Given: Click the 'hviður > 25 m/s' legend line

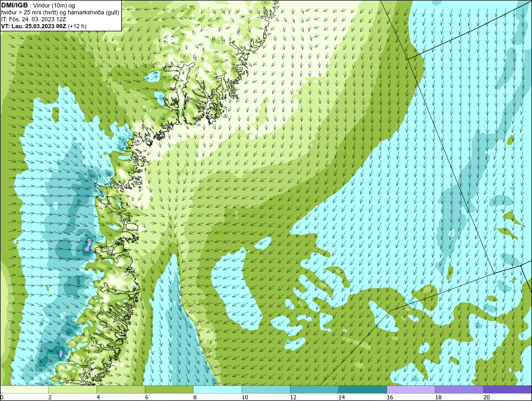Looking at the screenshot, I should [60, 12].
